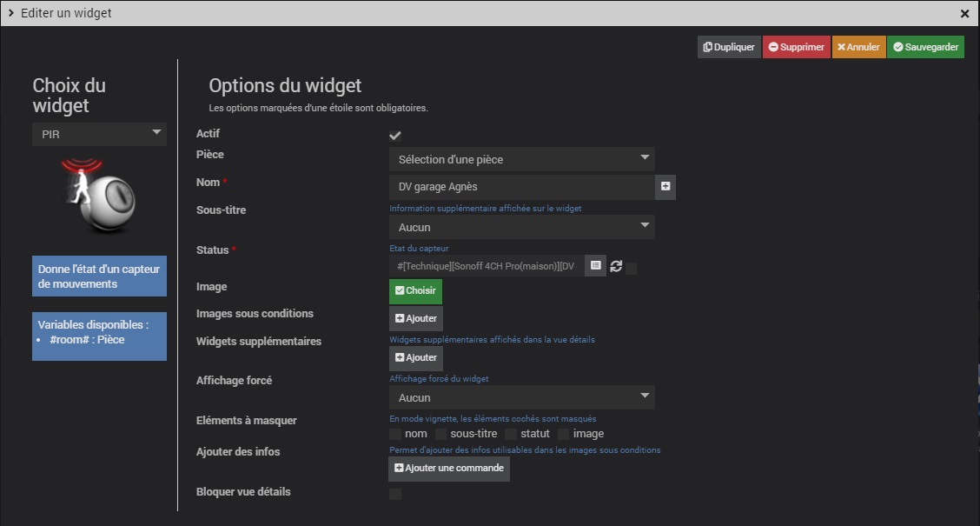Enable the Bloquer vue détails checkbox
The width and height of the screenshot is (980, 526).
395,494
